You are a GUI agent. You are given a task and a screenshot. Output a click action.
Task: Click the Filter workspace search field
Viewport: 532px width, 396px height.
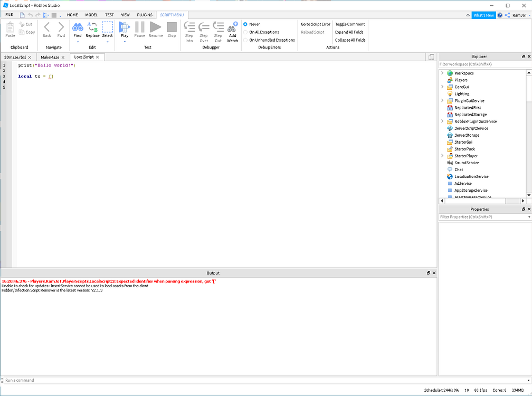point(485,64)
